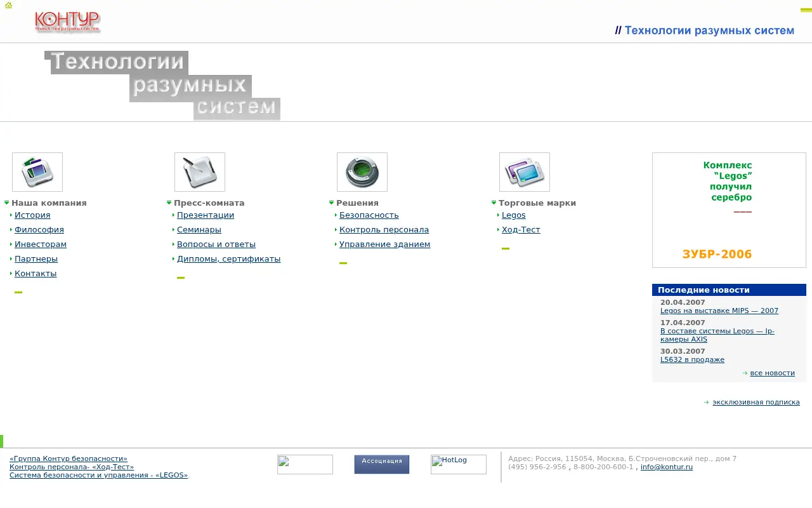The height and width of the screenshot is (508, 812).
Task: Open the Торговые марки screens icon
Action: (x=525, y=172)
